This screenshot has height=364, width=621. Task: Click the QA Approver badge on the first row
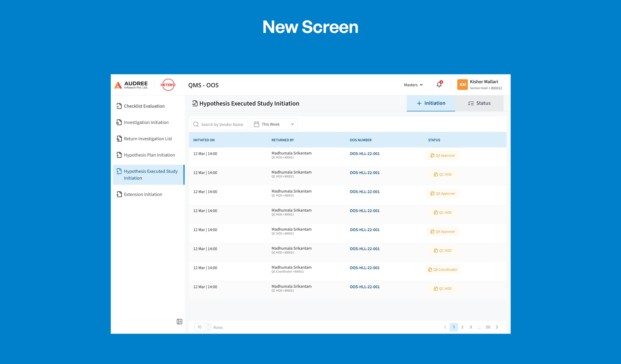click(x=443, y=155)
